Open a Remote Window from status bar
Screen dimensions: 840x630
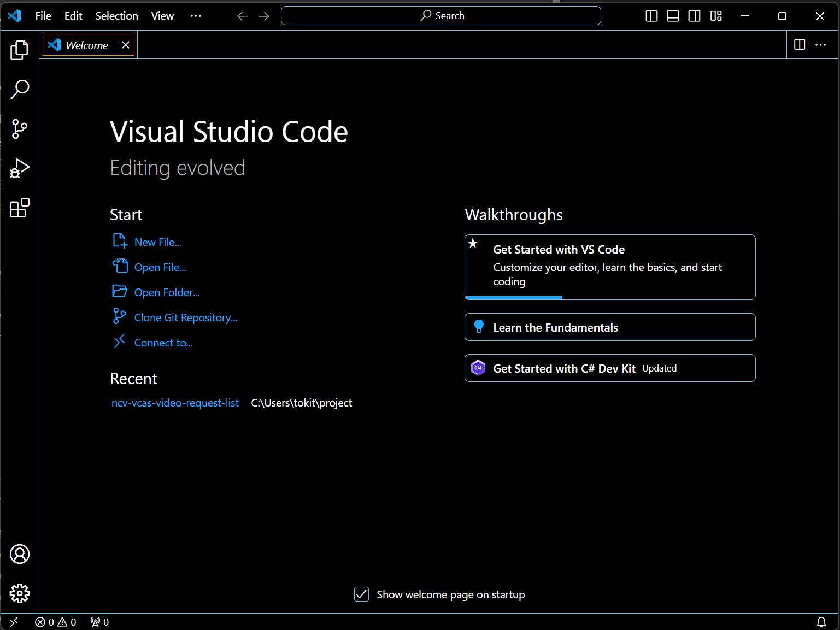pos(14,622)
